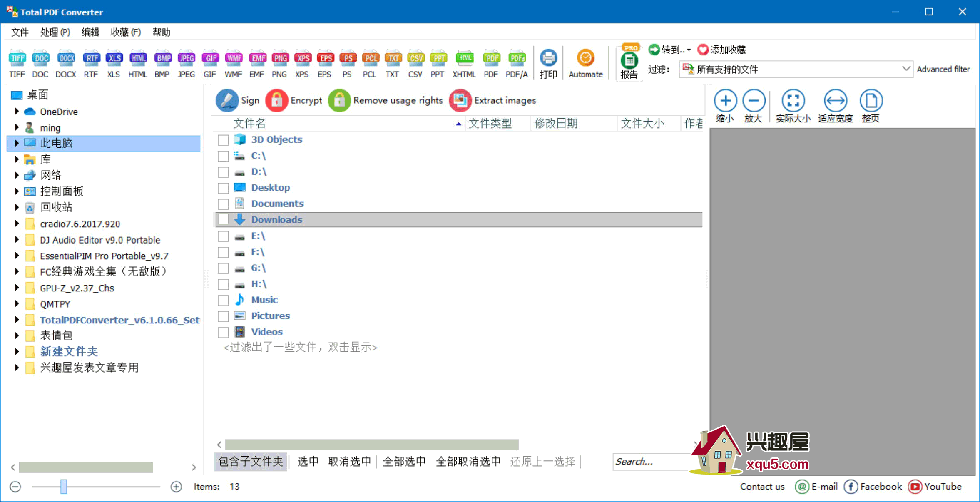980x502 pixels.
Task: Expand the OneDrive tree node
Action: click(x=17, y=111)
